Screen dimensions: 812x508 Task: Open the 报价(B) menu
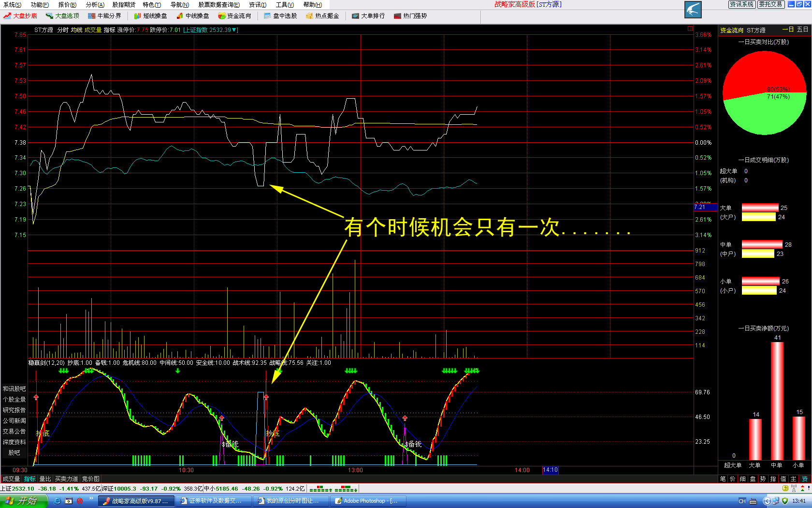point(67,5)
